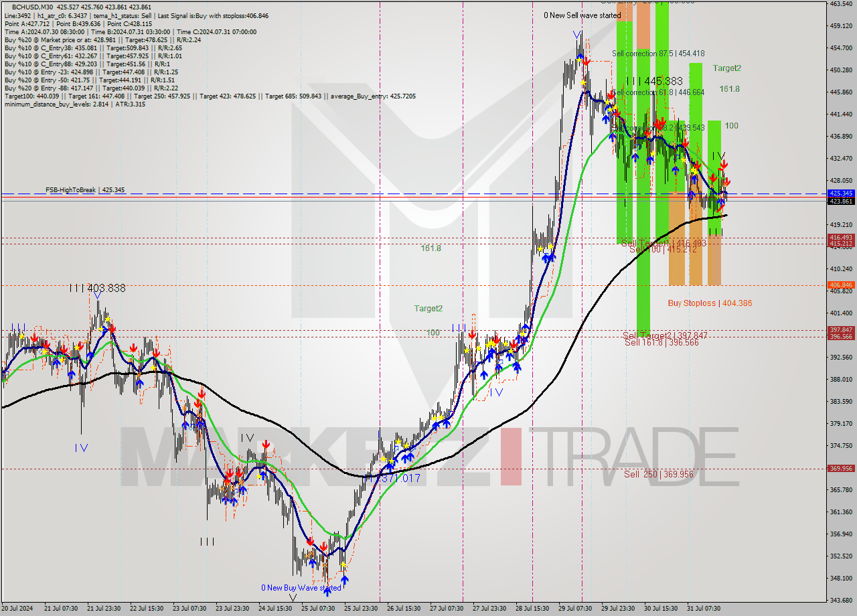This screenshot has height=616, width=857.
Task: Click the 383.590 price scale value
Action: pyautogui.click(x=840, y=402)
